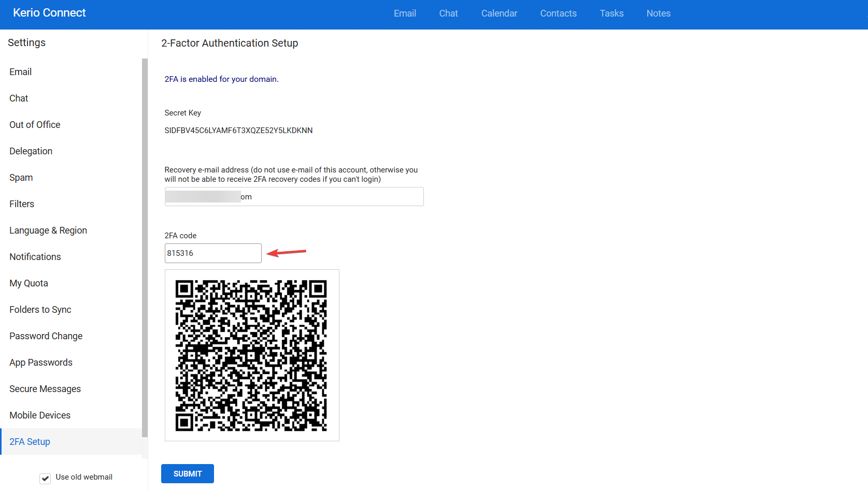Click the Kerio Connect logo
Viewport: 868px width, 491px height.
tap(49, 13)
